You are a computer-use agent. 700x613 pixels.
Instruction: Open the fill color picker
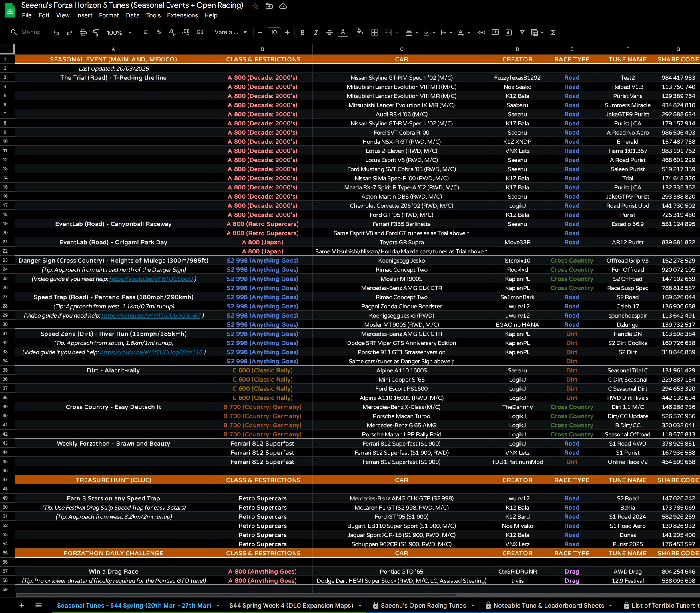click(360, 32)
